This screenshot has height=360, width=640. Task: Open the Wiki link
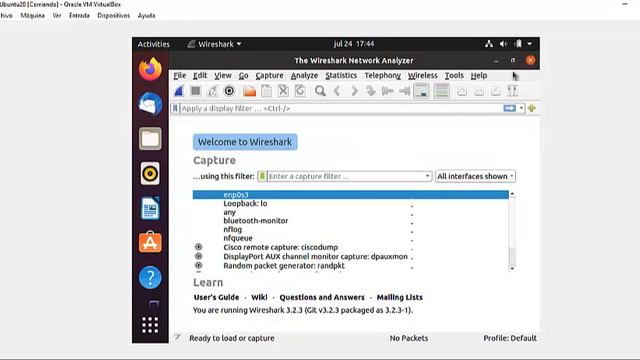259,297
